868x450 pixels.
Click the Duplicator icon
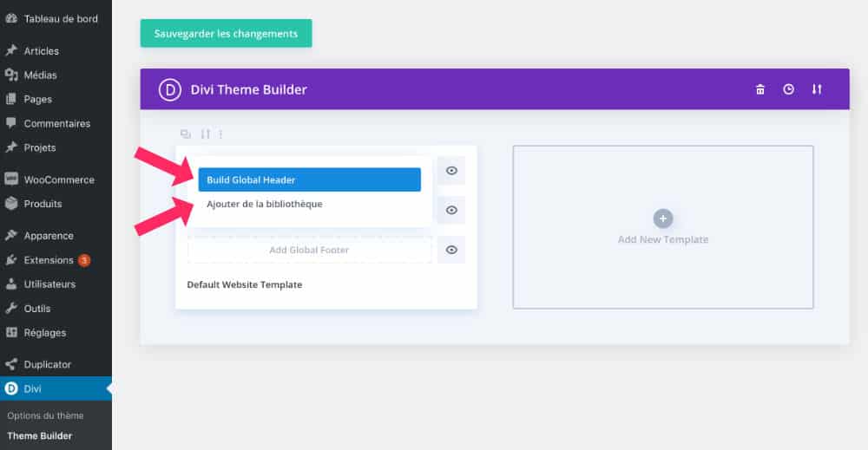tap(11, 364)
